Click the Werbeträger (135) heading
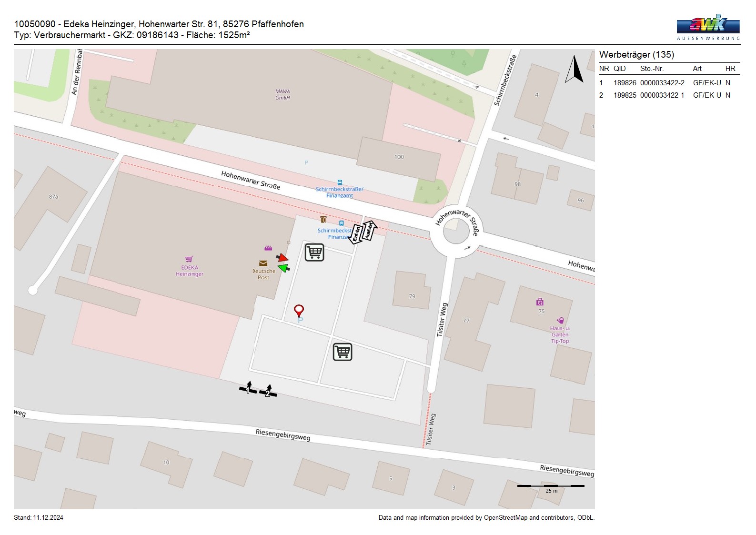Viewport: 756px width, 535px height. [636, 55]
